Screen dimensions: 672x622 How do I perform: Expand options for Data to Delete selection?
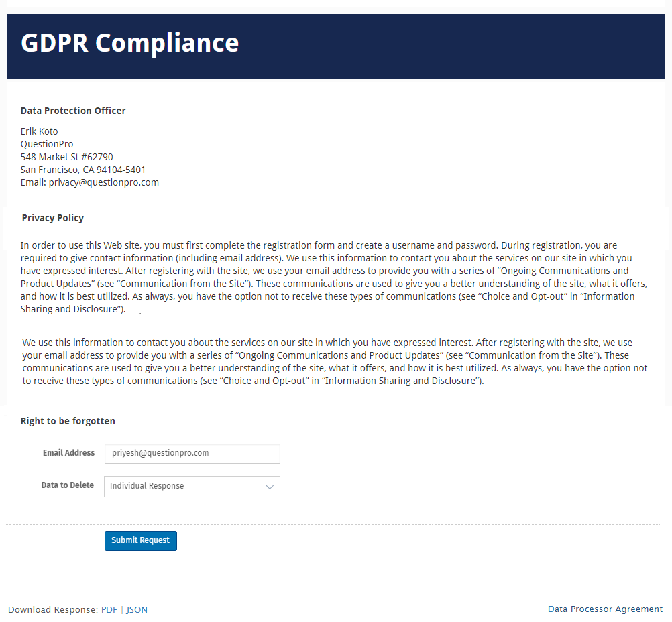pos(192,486)
